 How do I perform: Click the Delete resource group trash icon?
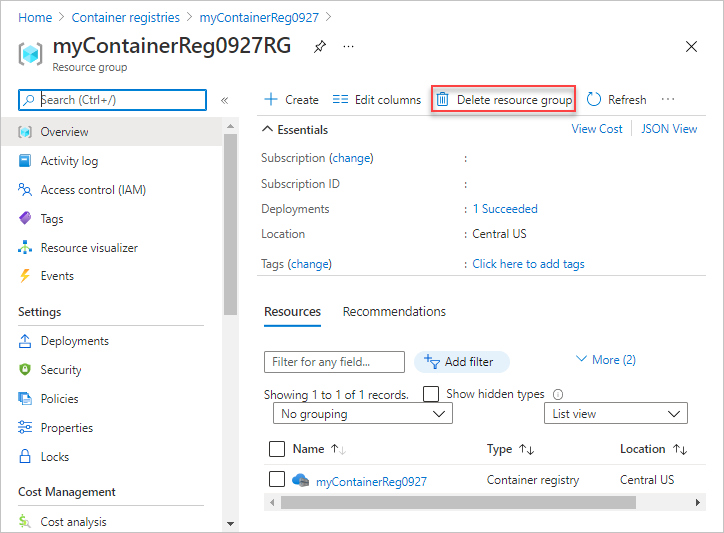442,100
